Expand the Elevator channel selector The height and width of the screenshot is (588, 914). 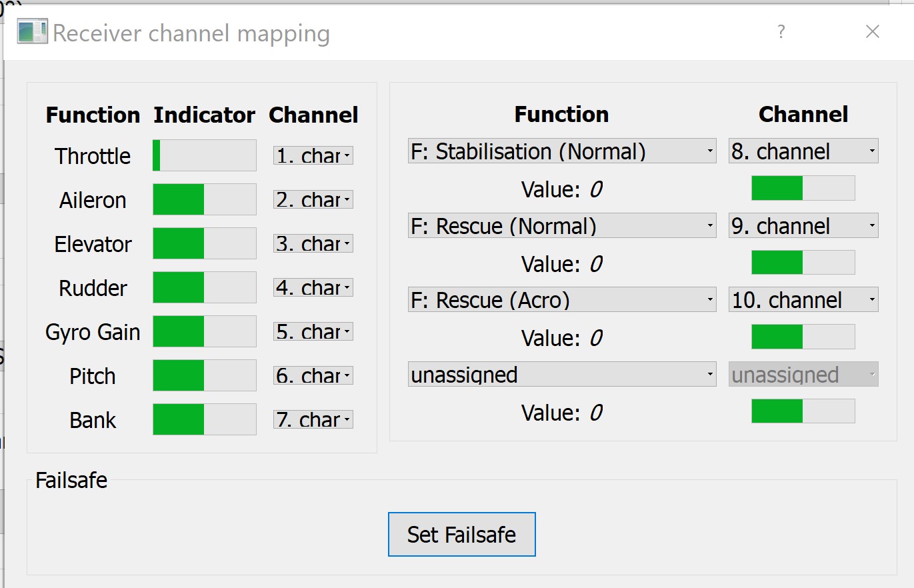point(313,244)
